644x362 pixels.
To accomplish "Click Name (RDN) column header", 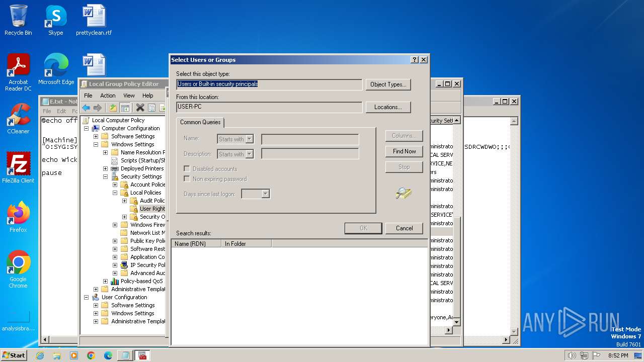I will (x=196, y=244).
